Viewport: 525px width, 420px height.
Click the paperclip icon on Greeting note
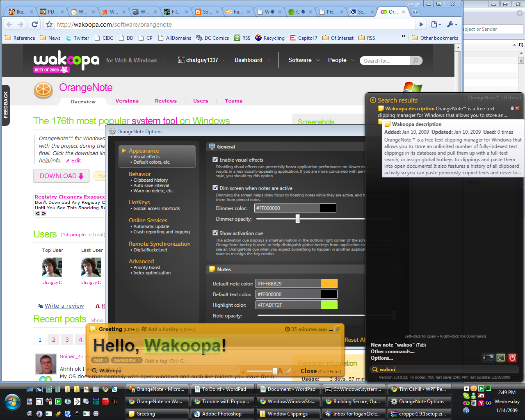tap(338, 329)
